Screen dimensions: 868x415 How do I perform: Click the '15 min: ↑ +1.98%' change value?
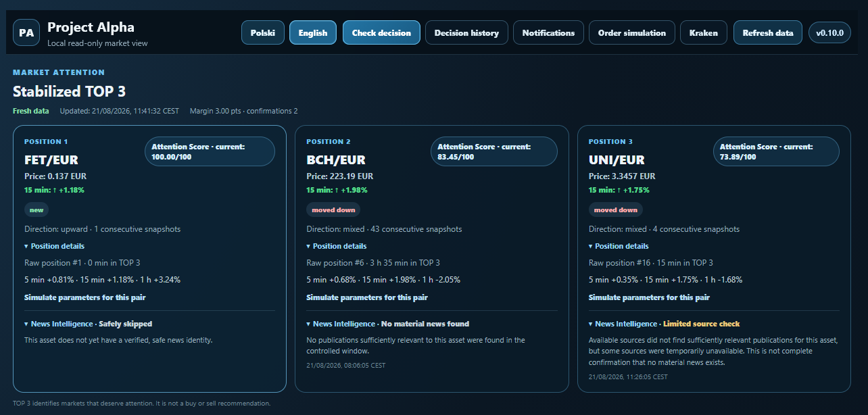(x=337, y=190)
